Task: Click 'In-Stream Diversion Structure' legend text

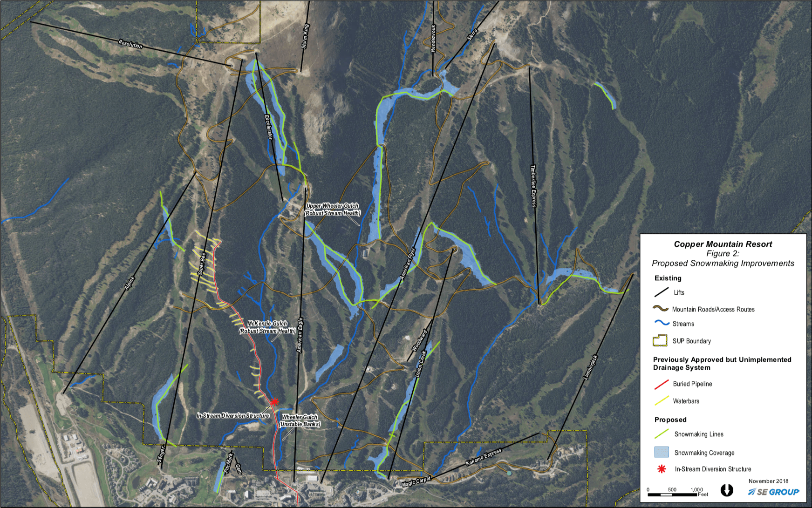Action: 713,469
